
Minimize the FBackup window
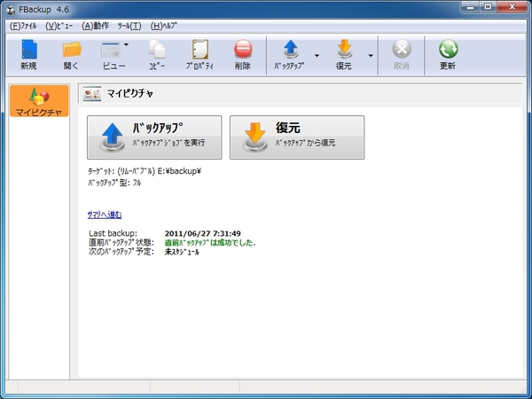(x=470, y=7)
